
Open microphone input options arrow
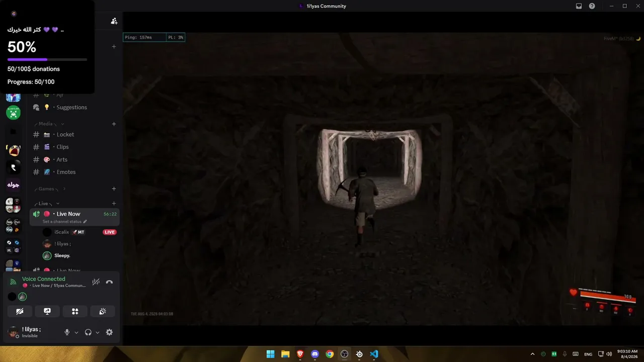tap(76, 332)
